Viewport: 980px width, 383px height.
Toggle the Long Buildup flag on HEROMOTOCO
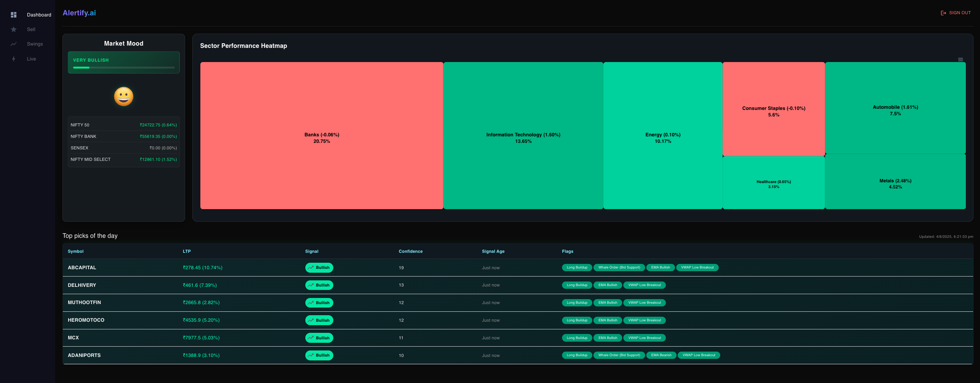[x=577, y=320]
